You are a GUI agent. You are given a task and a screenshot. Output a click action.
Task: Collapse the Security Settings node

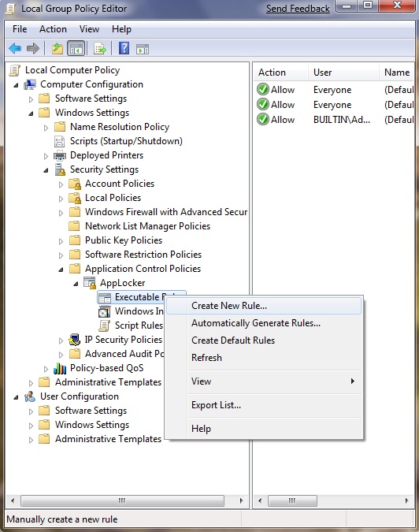(x=46, y=170)
